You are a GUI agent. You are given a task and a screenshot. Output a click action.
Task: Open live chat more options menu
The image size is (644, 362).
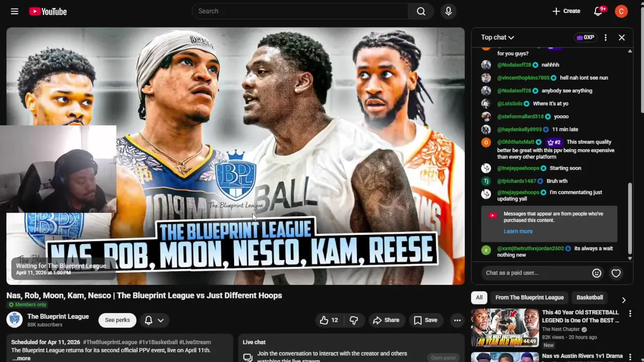606,37
